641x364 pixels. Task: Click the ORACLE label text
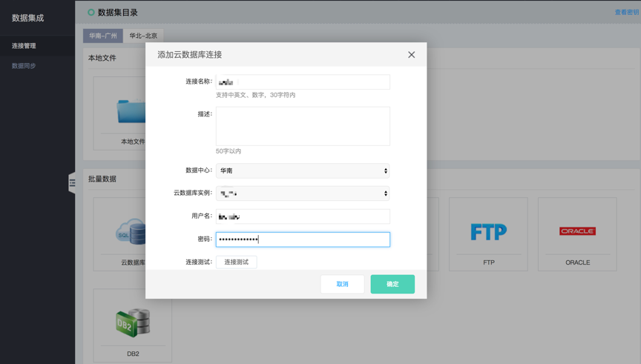pyautogui.click(x=578, y=262)
